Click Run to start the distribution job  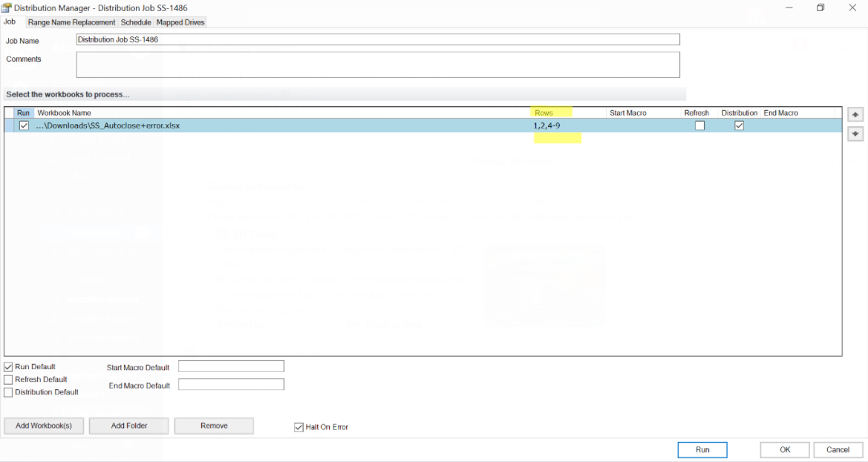[x=702, y=449]
